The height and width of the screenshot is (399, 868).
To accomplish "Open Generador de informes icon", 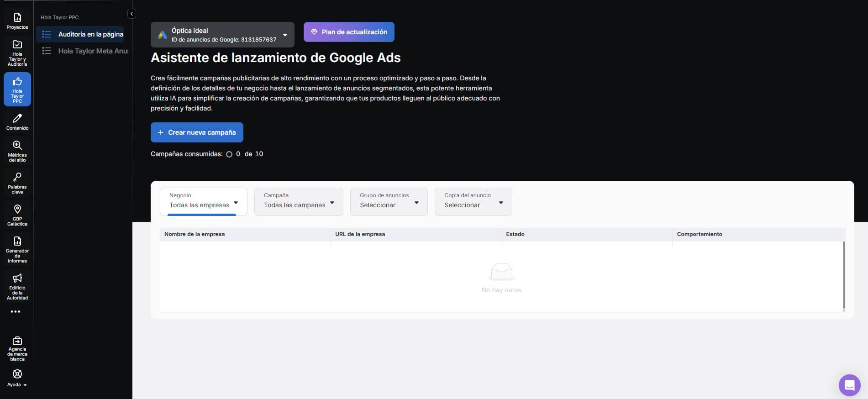I will pos(17,249).
